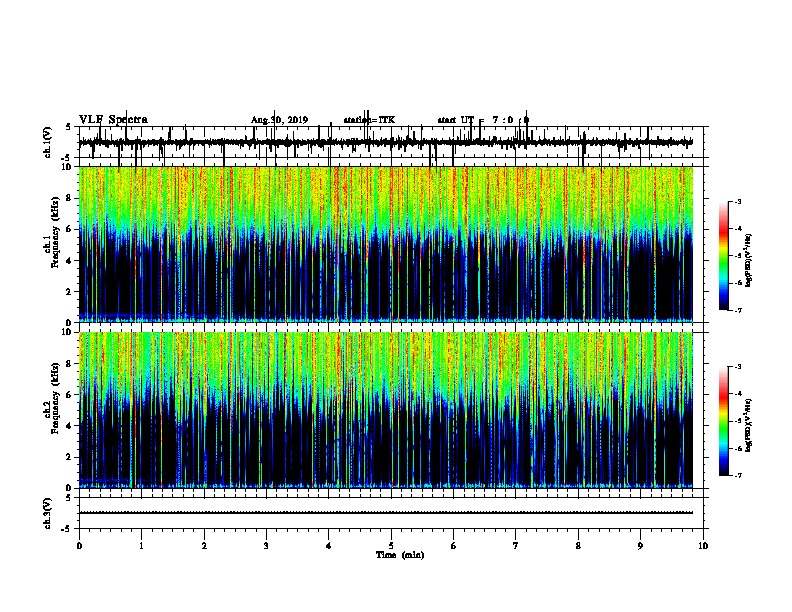Click the "-3" tick on ch.2 color bar
Viewport: 792px width, 612px height.
[738, 367]
